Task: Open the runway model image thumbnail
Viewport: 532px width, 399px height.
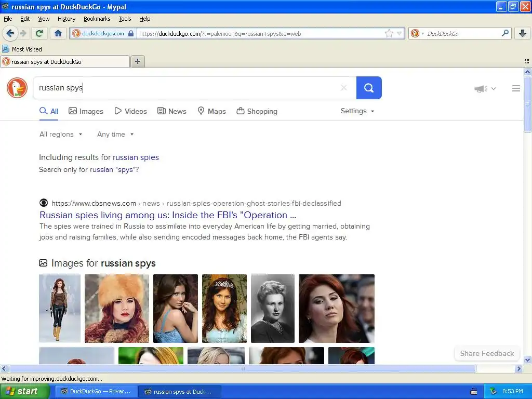Action: 60,309
